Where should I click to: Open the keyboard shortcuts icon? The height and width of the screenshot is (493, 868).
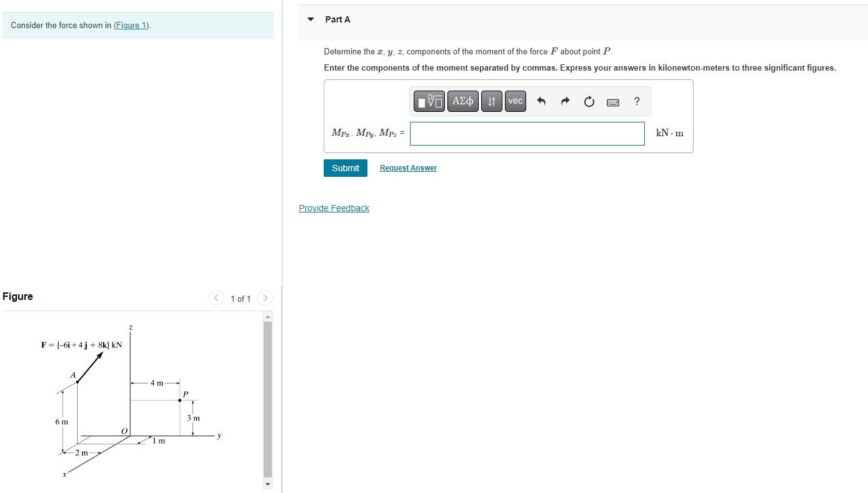tap(612, 101)
